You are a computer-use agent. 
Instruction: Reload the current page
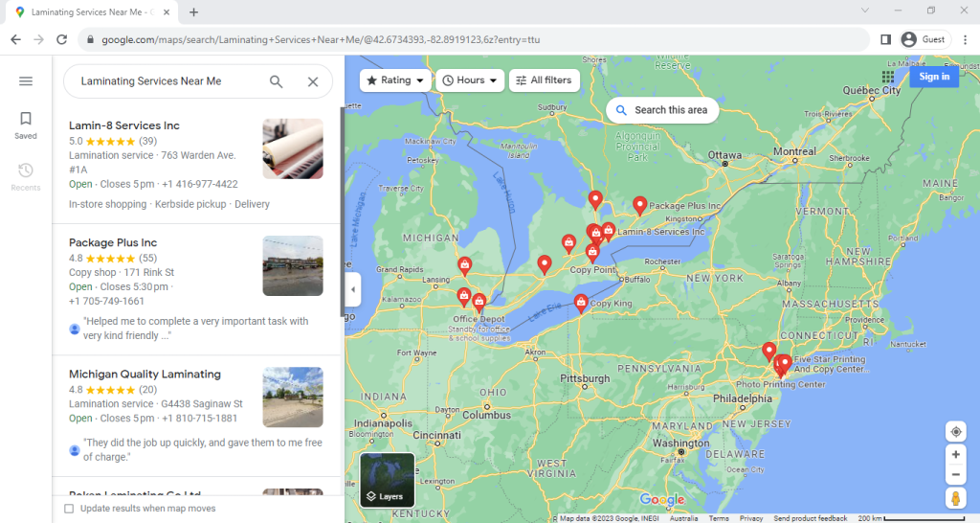tap(61, 39)
